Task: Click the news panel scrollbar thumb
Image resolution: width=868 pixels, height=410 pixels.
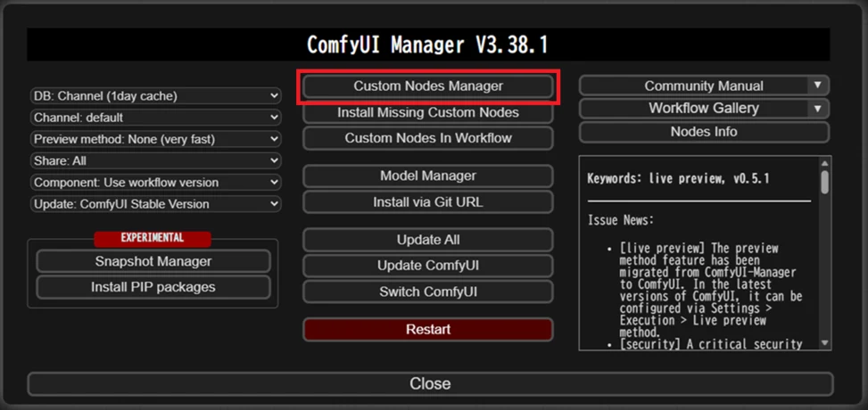Action: click(x=825, y=182)
